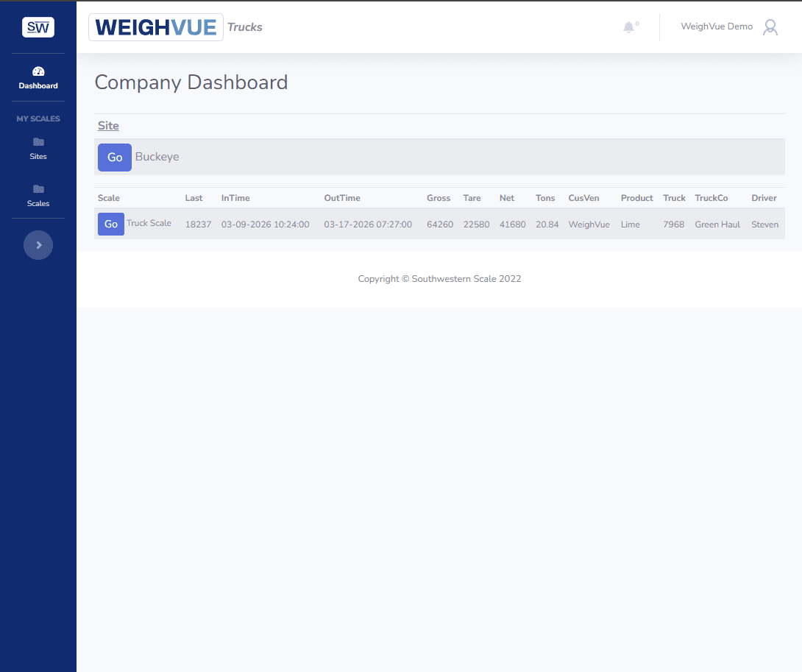The width and height of the screenshot is (802, 672).
Task: Click the WeighVue logo in the header
Action: pos(155,26)
